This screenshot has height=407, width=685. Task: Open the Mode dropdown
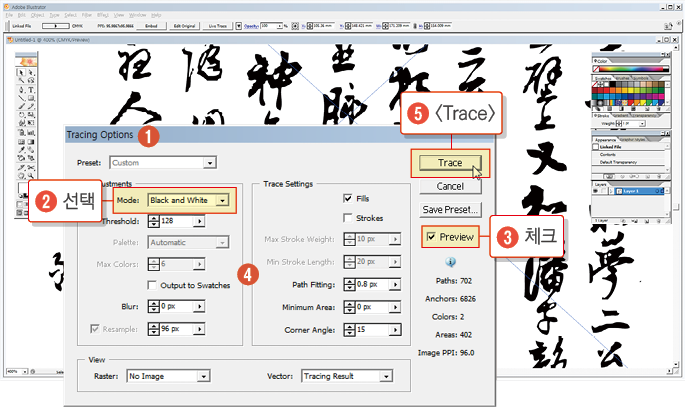pyautogui.click(x=223, y=200)
